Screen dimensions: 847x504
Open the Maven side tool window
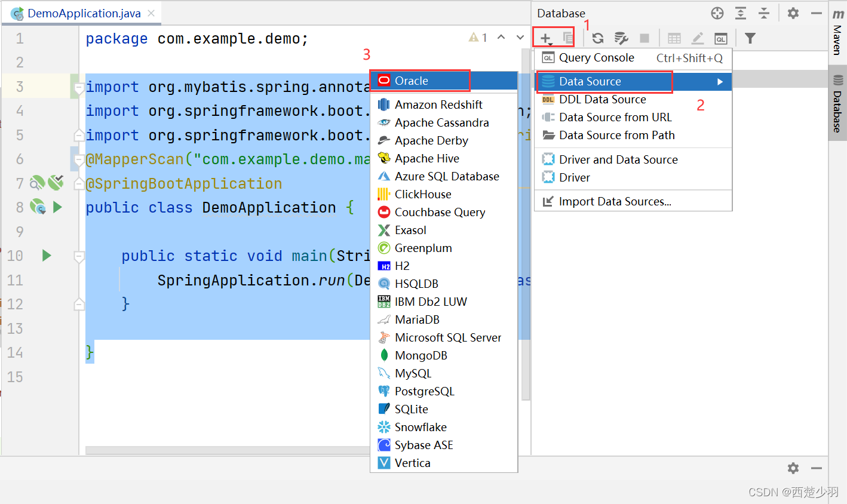click(x=838, y=33)
